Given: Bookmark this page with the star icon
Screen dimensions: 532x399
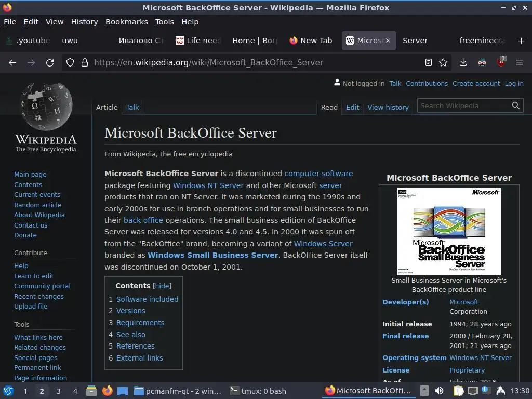Looking at the screenshot, I should 443,62.
